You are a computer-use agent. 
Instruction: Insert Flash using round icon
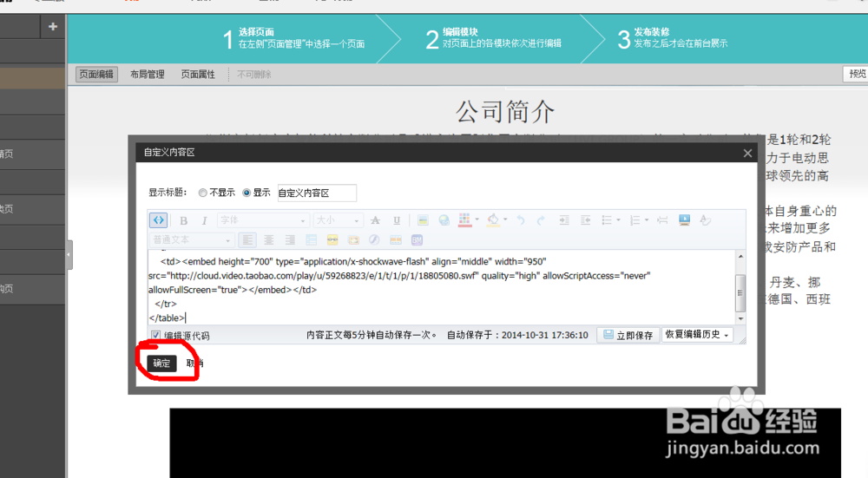click(x=374, y=240)
